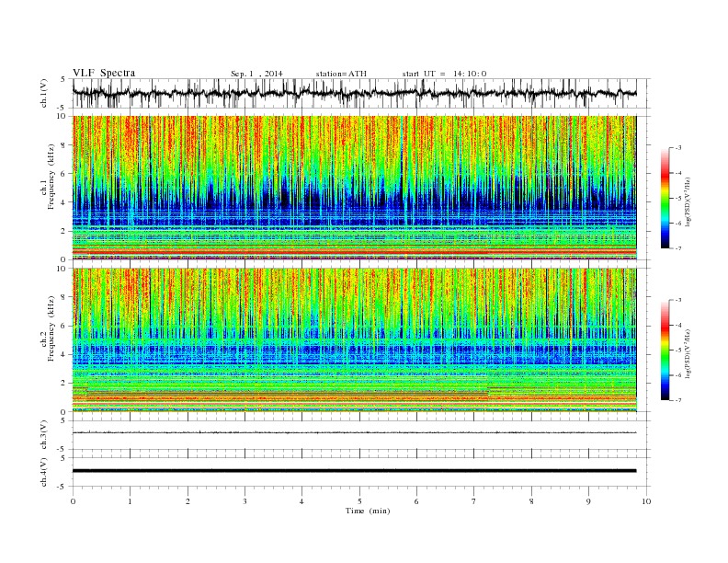The height and width of the screenshot is (563, 728).
Task: Select the "ch.4(V)" axis label
Action: click(43, 472)
